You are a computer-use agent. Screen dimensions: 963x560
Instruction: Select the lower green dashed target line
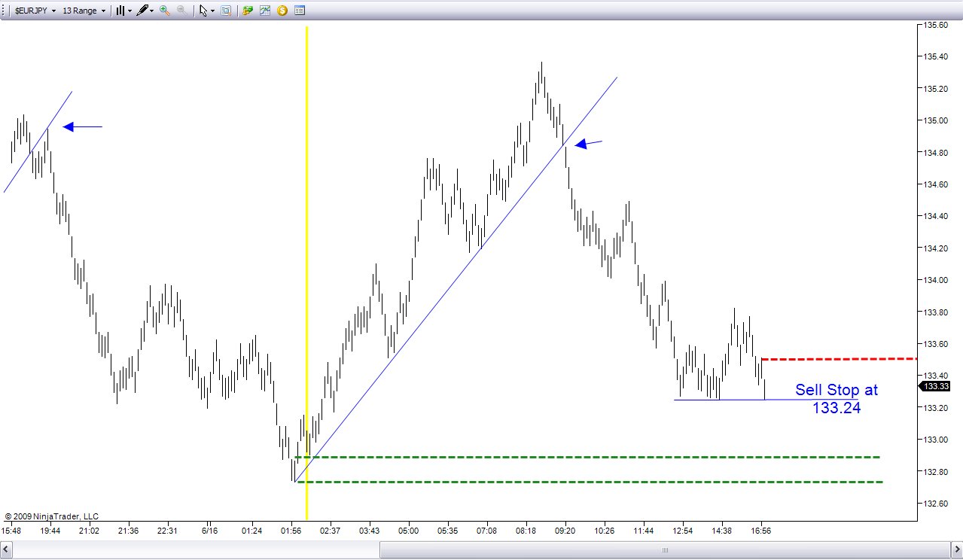pyautogui.click(x=589, y=482)
